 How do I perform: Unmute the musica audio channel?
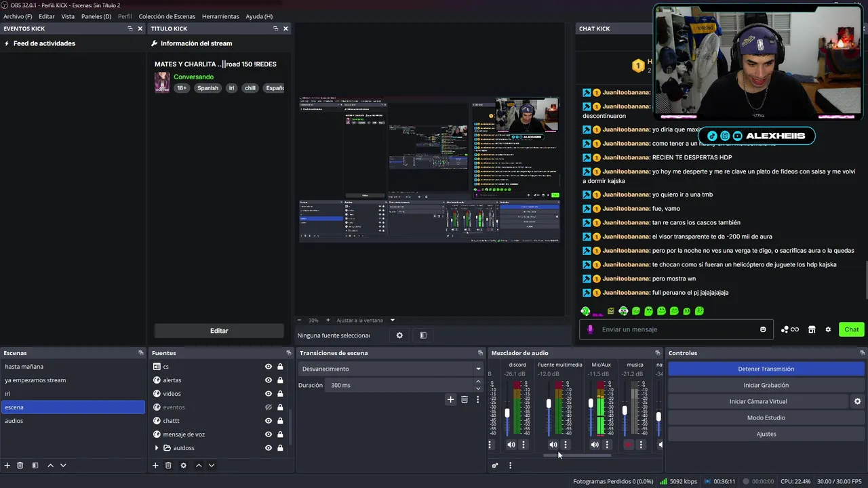(x=629, y=445)
